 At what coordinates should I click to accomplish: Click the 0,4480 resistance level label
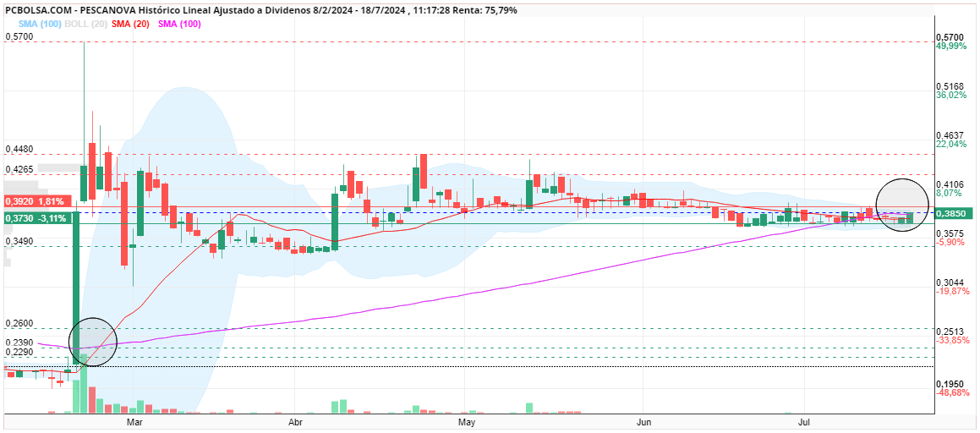point(19,150)
